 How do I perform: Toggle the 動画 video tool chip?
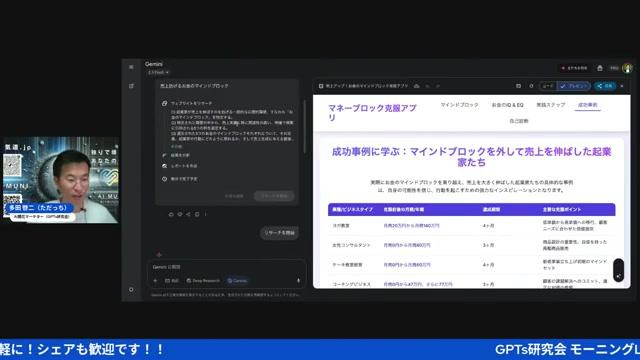pyautogui.click(x=172, y=280)
